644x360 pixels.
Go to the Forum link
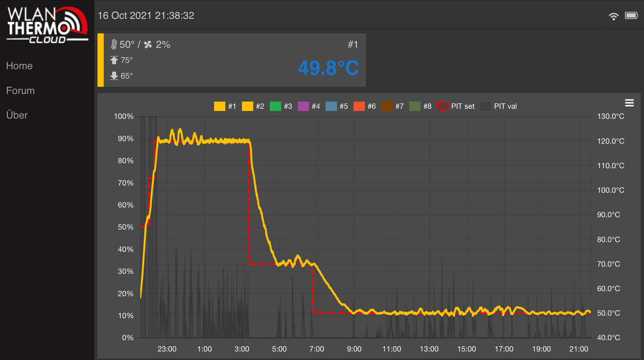click(20, 91)
